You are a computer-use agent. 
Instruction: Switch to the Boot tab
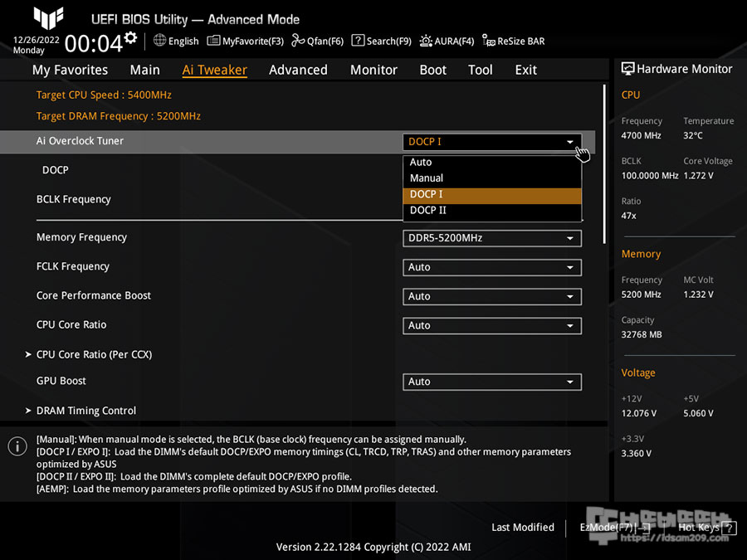tap(432, 70)
